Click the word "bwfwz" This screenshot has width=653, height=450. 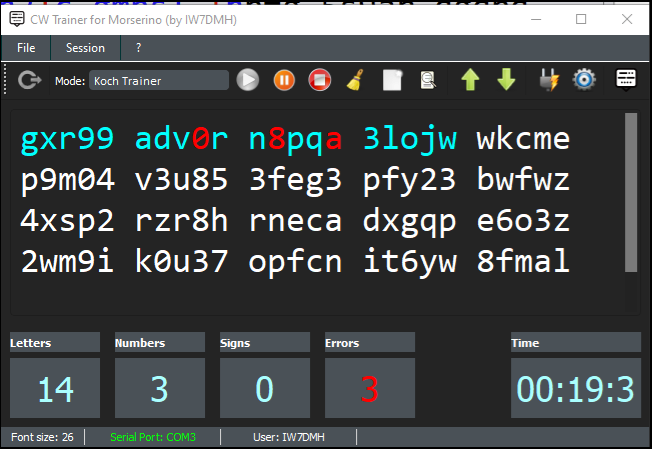tap(523, 180)
